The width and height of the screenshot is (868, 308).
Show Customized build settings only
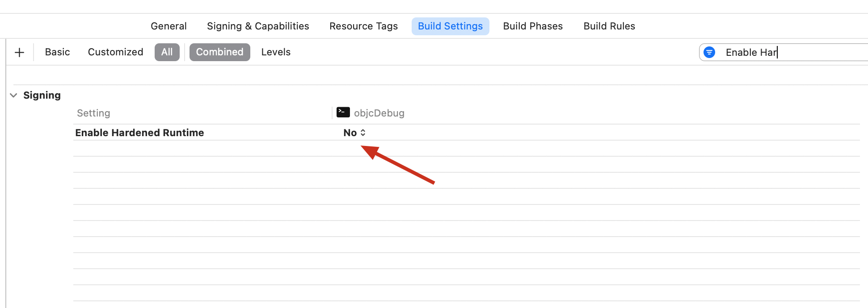115,52
